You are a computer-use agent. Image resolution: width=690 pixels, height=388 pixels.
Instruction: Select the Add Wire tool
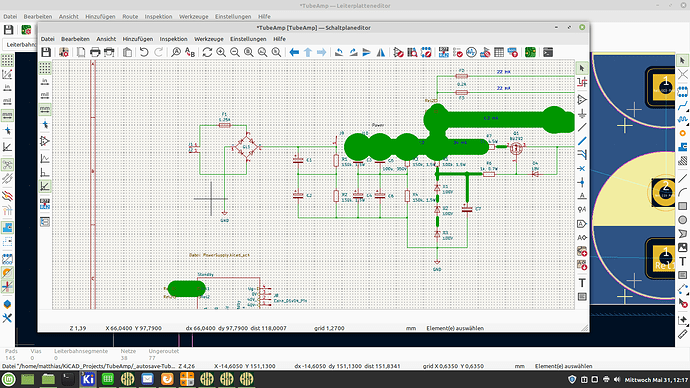point(582,128)
